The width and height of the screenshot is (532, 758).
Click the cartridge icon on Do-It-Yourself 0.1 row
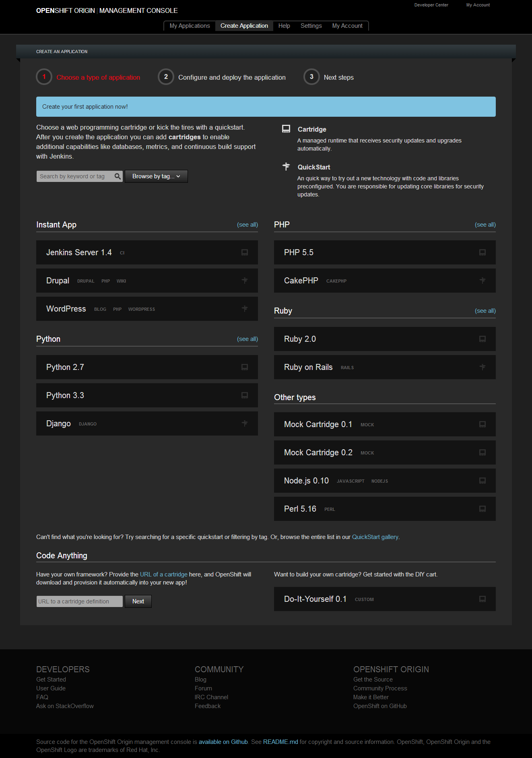point(483,599)
